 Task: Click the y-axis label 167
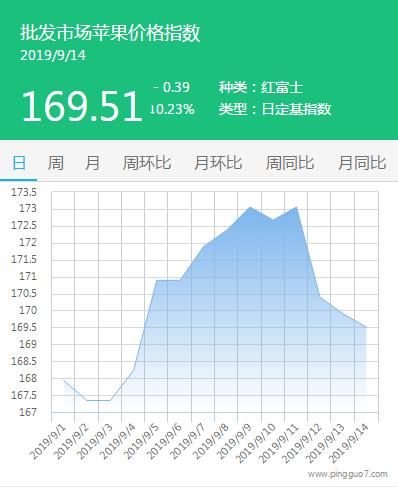28,412
